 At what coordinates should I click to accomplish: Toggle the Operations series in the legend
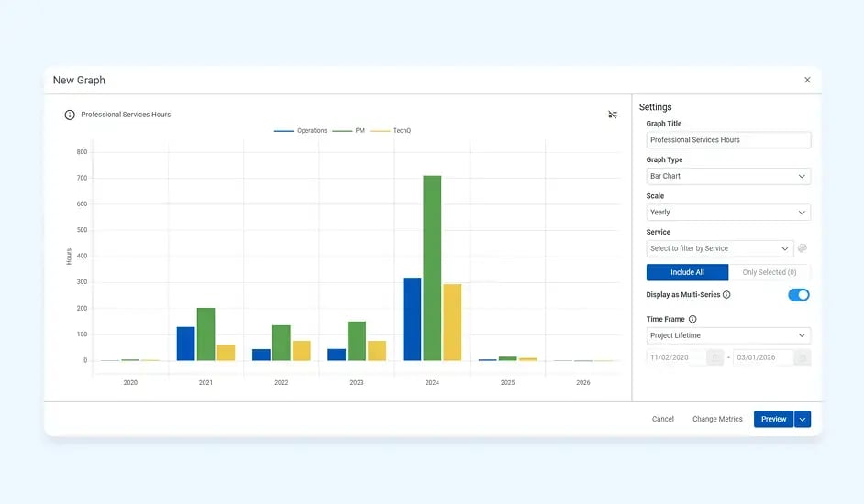[x=301, y=131]
